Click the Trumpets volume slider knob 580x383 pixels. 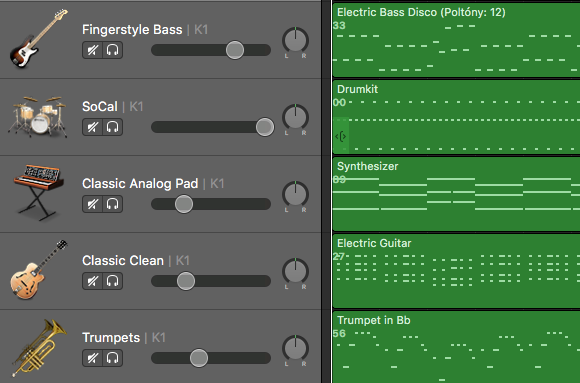click(x=199, y=358)
